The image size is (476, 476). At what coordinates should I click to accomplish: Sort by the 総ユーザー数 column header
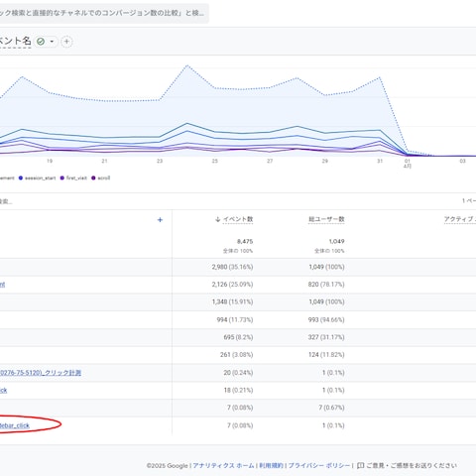tap(326, 219)
